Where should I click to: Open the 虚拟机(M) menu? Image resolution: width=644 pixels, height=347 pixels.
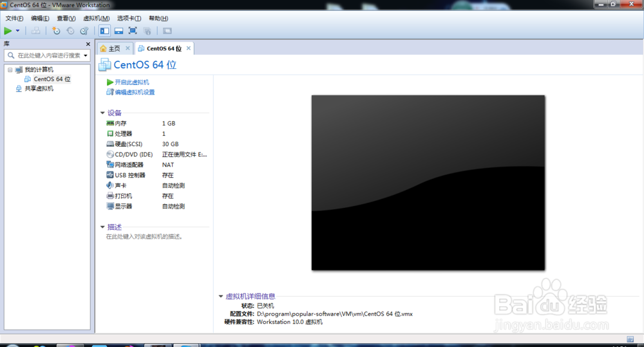pyautogui.click(x=96, y=18)
